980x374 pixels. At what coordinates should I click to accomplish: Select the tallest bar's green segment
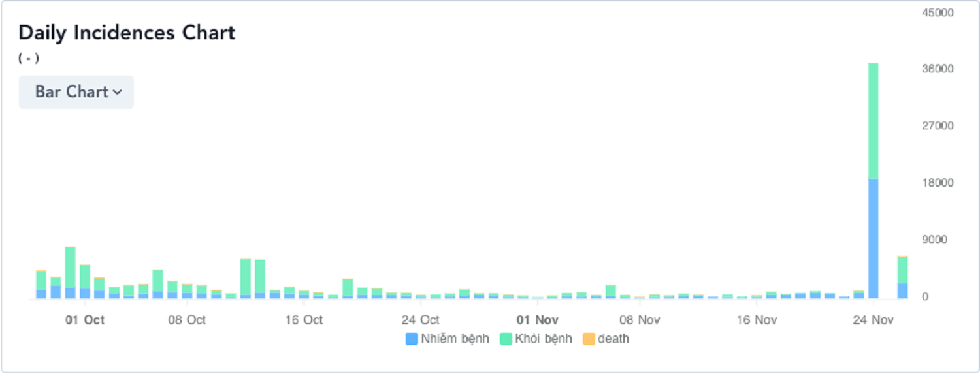pyautogui.click(x=874, y=121)
